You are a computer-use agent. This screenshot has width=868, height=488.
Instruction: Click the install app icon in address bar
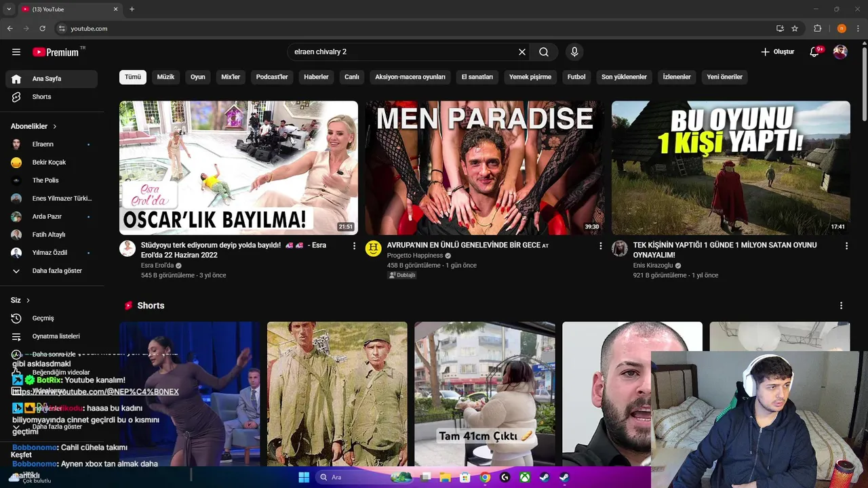[x=780, y=28]
